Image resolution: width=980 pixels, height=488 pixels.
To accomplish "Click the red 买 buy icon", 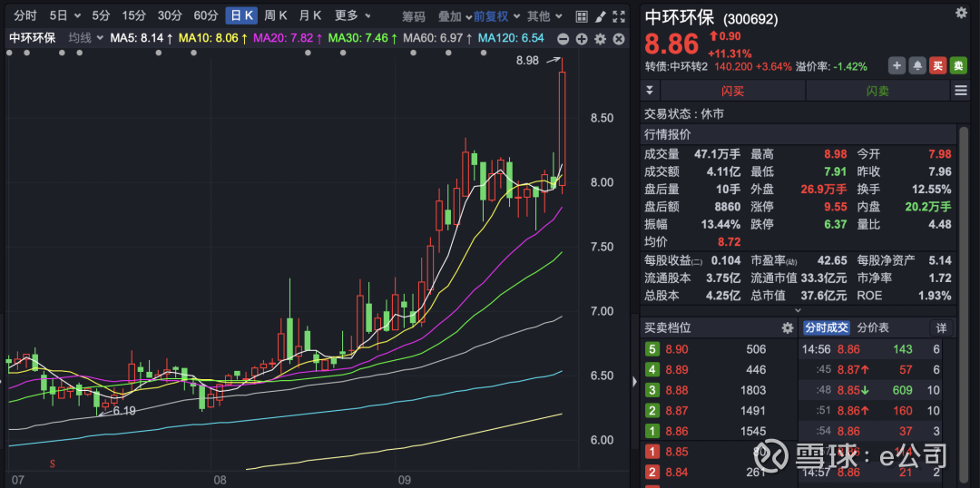I will [937, 65].
